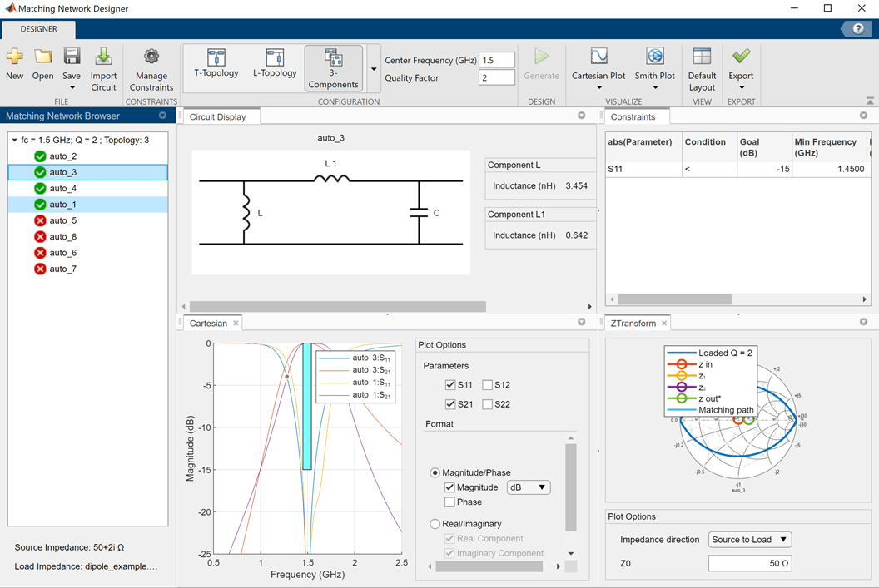Viewport: 879px width, 588px height.
Task: Open the Impedance direction dropdown
Action: pyautogui.click(x=749, y=540)
